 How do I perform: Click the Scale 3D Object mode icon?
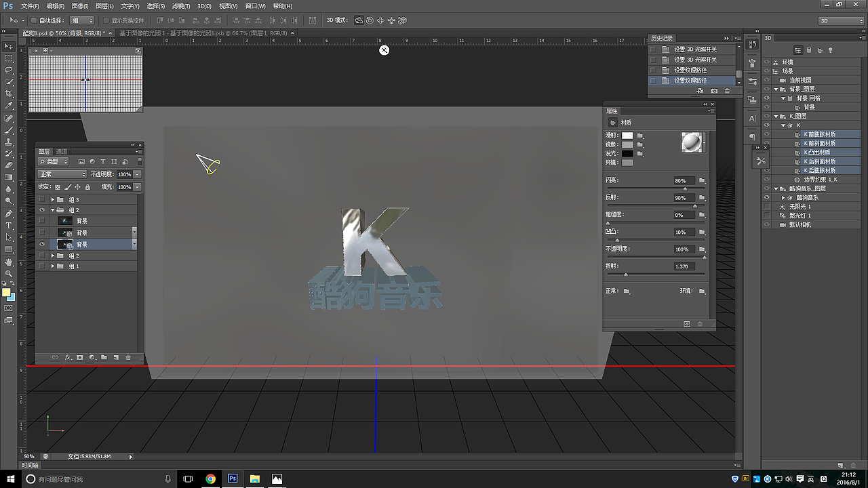(x=402, y=20)
